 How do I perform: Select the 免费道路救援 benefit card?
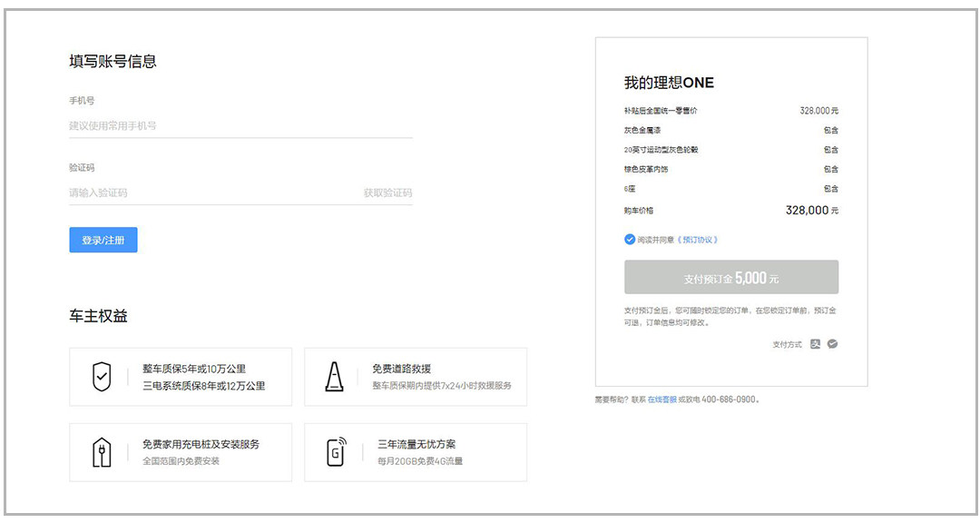click(416, 377)
